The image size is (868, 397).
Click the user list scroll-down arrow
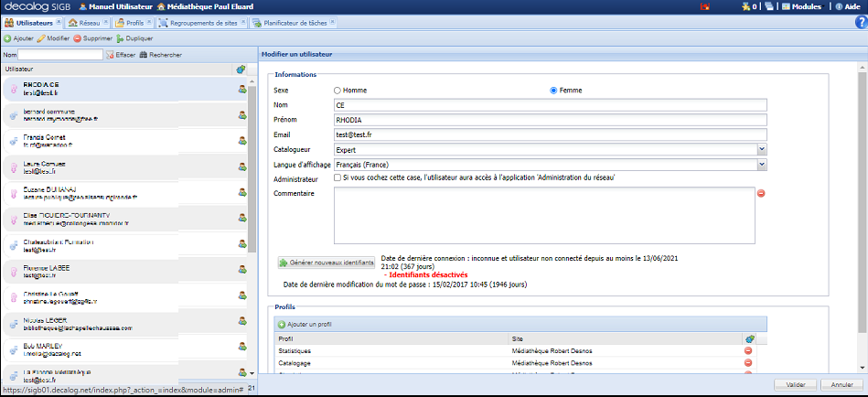point(252,373)
